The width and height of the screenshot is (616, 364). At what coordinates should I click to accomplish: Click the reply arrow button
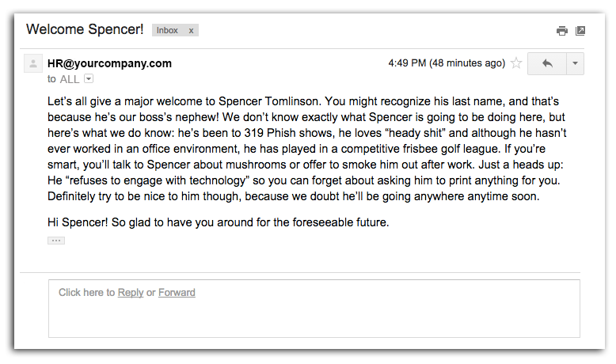[547, 63]
